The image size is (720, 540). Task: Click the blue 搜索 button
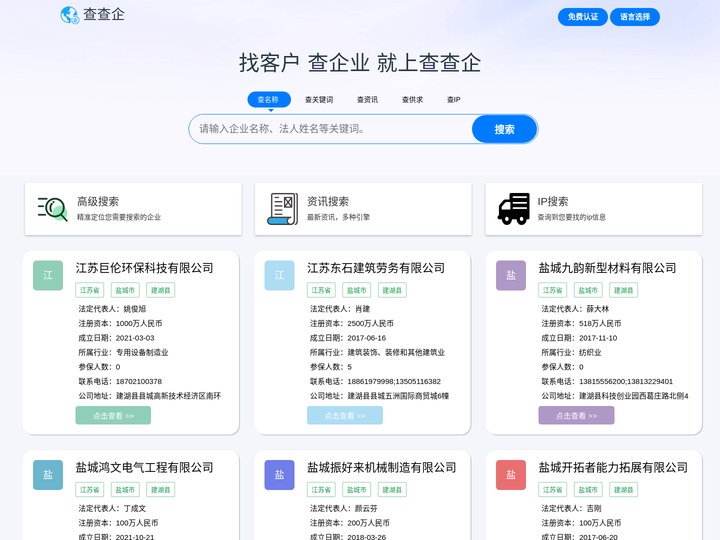point(504,129)
